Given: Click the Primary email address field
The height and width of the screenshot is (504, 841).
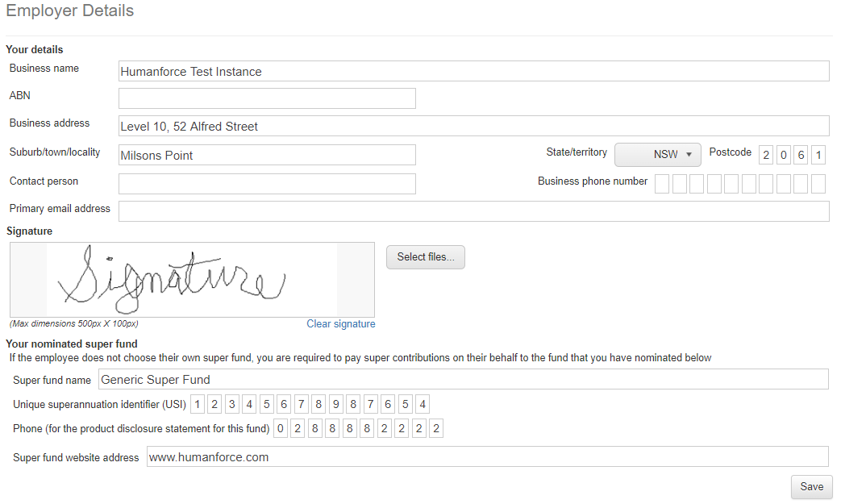Looking at the screenshot, I should pos(473,211).
